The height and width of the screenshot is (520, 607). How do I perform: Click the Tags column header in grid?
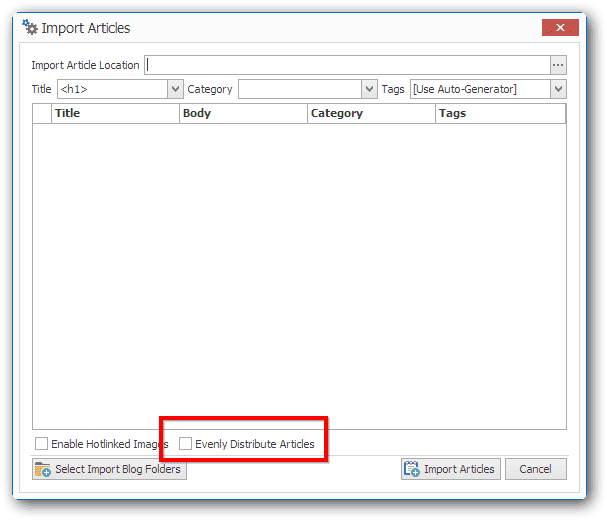501,113
